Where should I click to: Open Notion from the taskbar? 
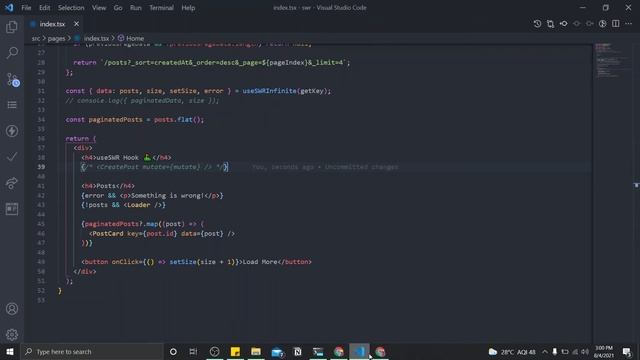298,351
